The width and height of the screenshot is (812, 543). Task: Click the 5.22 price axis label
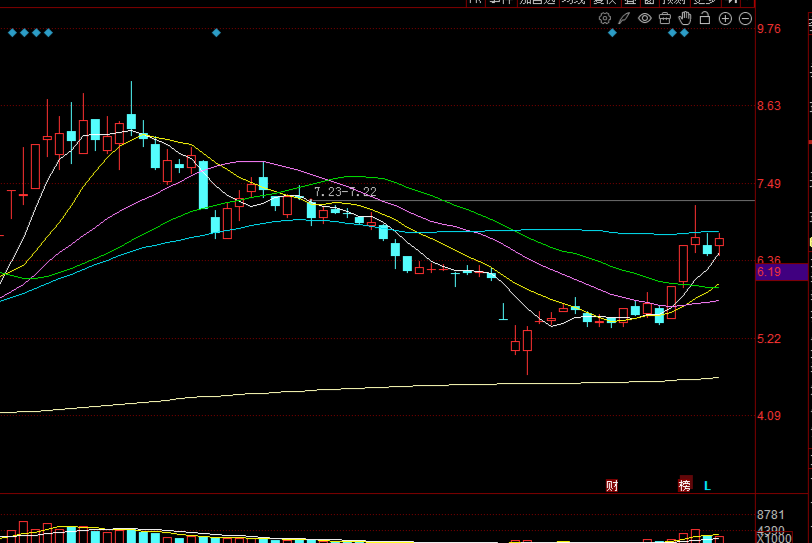tap(769, 339)
